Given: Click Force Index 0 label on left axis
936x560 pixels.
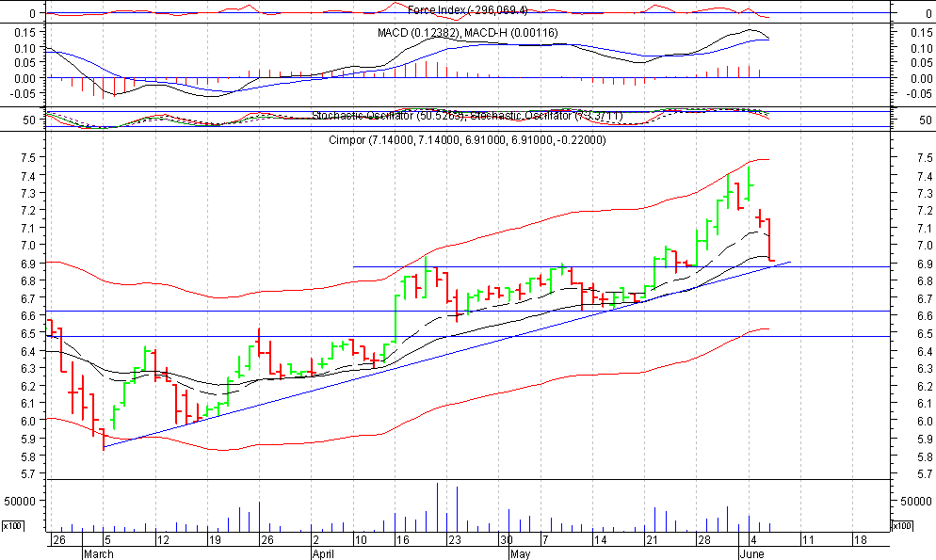Looking at the screenshot, I should 33,13.
